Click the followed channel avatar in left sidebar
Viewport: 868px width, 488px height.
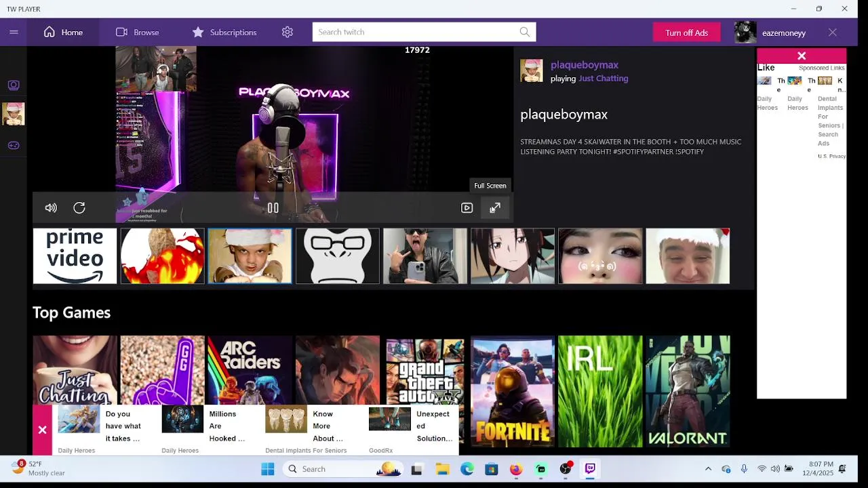(14, 114)
